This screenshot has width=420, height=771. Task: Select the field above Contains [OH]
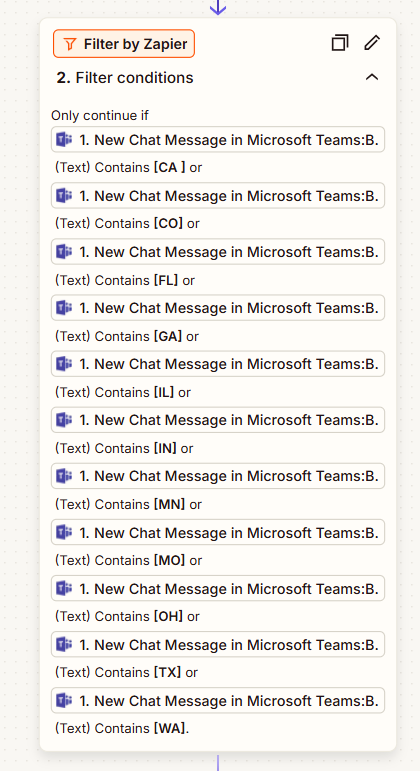click(218, 588)
